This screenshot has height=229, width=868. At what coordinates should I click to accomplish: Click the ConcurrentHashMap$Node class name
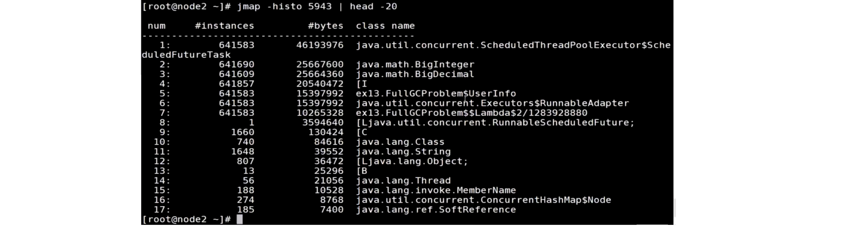483,200
